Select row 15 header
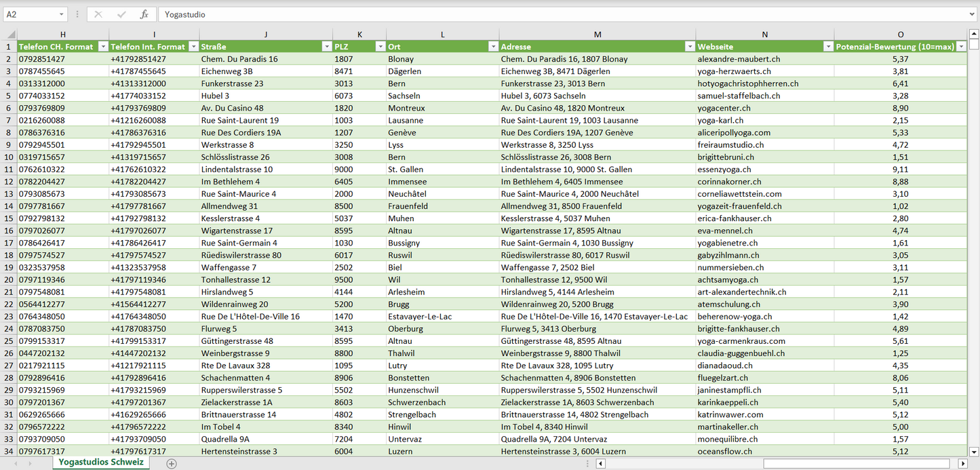Image resolution: width=980 pixels, height=470 pixels. 9,218
